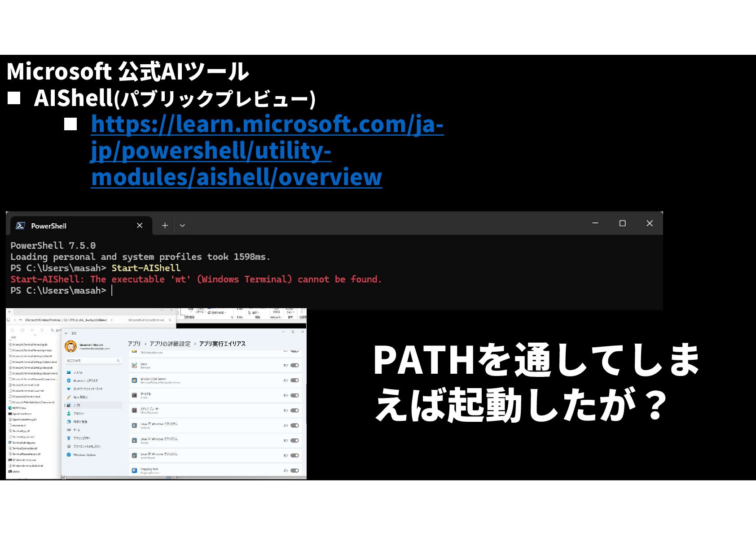
Task: Click the Snipping Tool app icon
Action: tap(134, 470)
